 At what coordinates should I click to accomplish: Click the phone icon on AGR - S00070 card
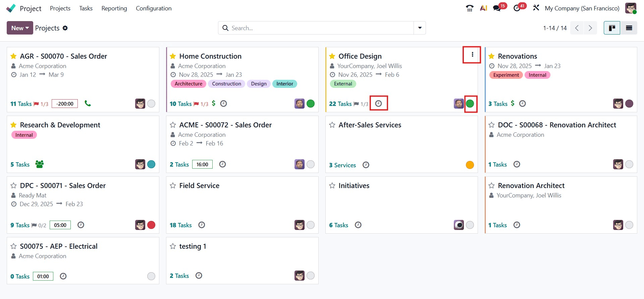pyautogui.click(x=88, y=103)
